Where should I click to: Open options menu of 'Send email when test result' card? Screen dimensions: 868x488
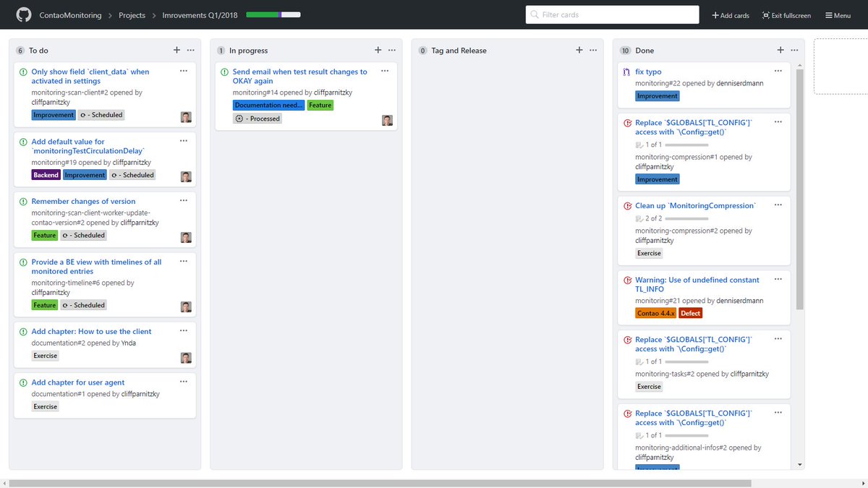385,71
